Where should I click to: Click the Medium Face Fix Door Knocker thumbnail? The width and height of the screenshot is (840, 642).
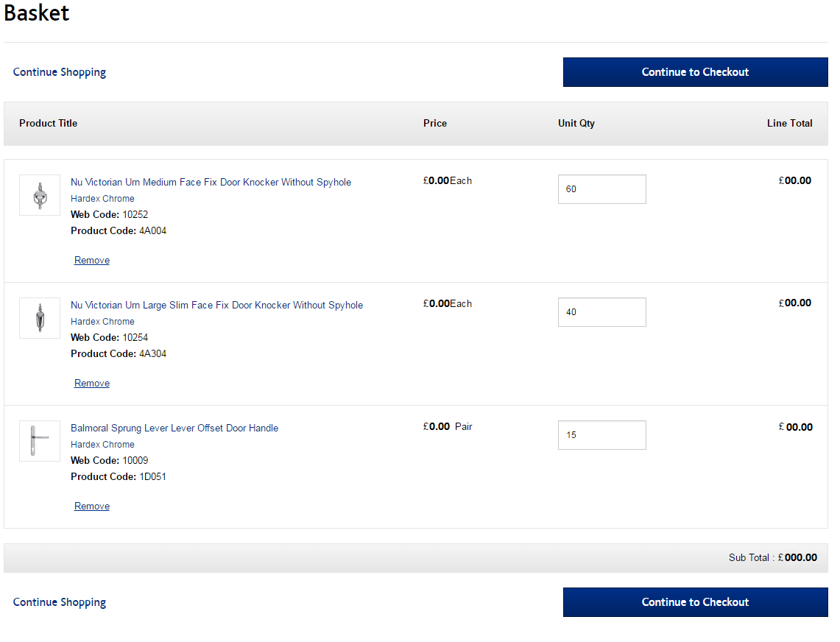point(40,195)
